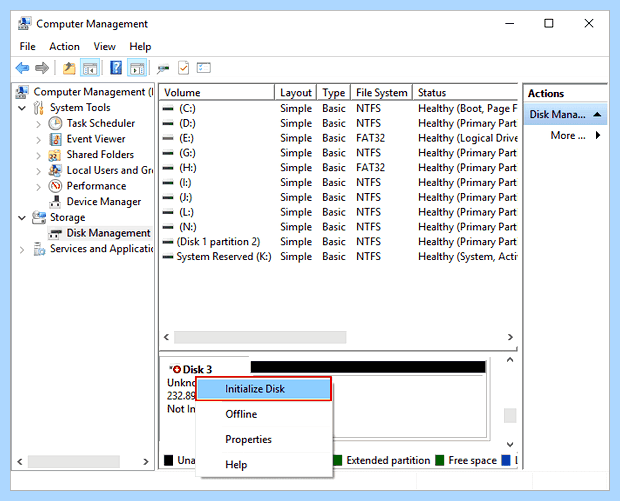Sort by the File System column header
620x501 pixels.
point(382,93)
